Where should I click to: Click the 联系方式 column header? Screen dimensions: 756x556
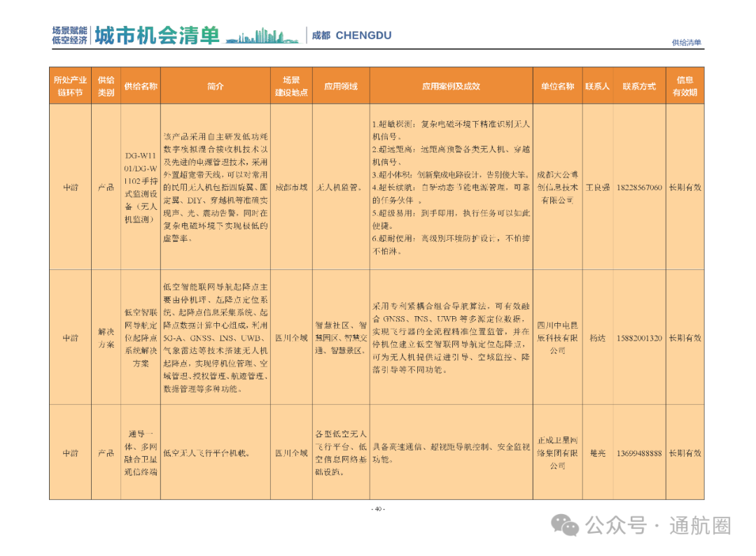(639, 86)
